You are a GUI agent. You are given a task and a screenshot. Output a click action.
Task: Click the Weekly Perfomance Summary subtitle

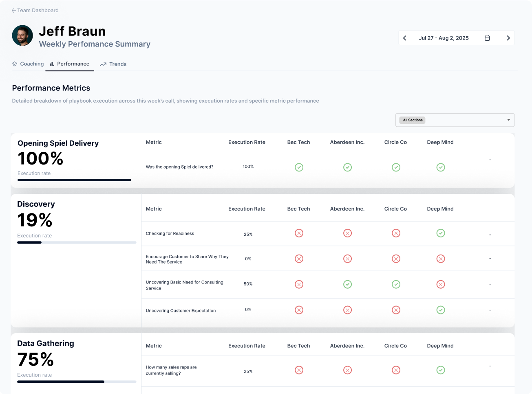[x=95, y=44]
